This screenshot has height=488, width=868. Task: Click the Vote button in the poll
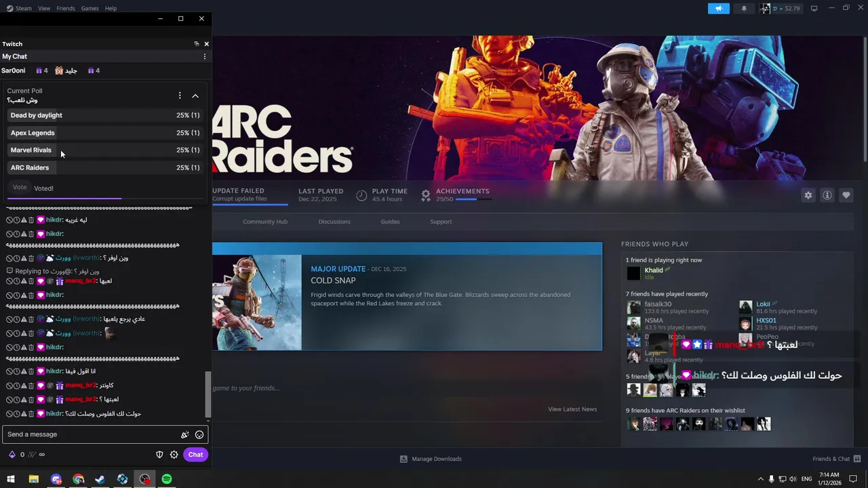pos(20,188)
